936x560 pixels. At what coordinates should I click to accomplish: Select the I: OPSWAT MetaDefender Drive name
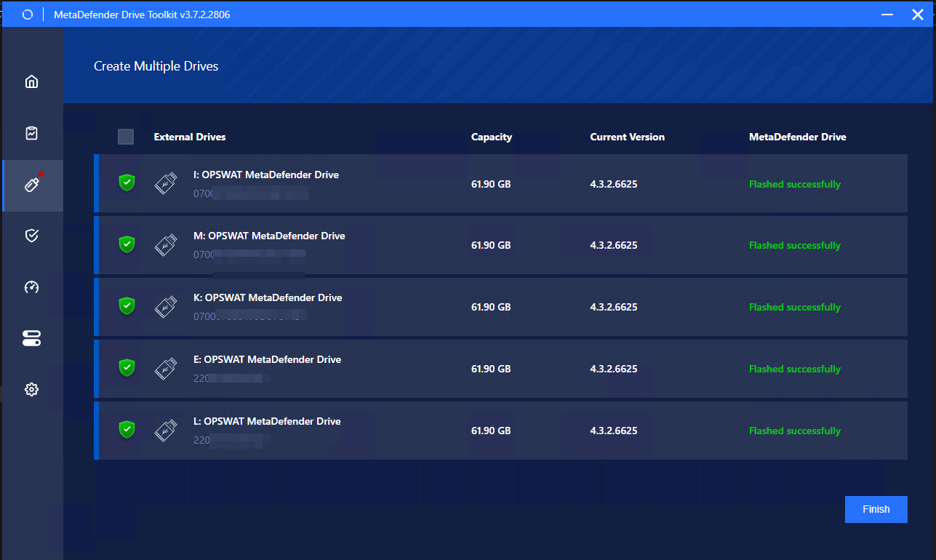266,175
